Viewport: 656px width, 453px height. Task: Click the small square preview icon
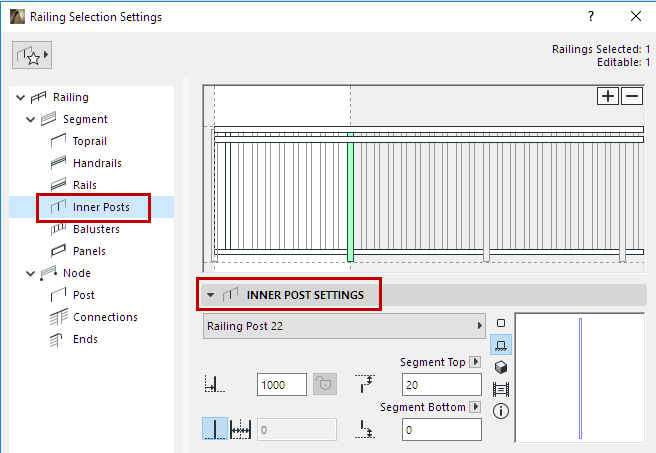501,324
